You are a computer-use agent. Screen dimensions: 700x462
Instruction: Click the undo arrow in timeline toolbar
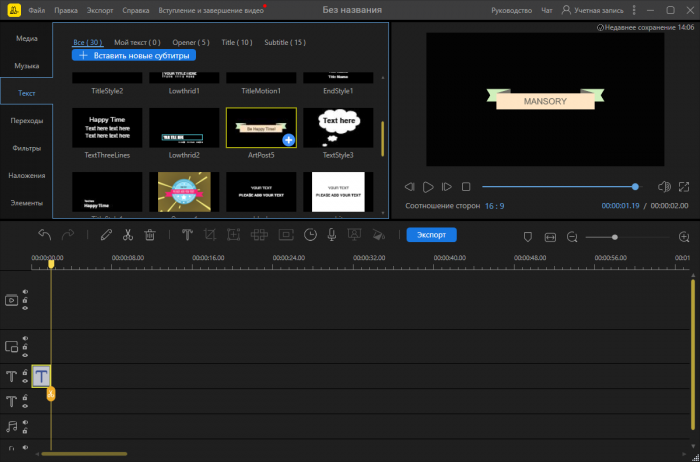coord(44,235)
